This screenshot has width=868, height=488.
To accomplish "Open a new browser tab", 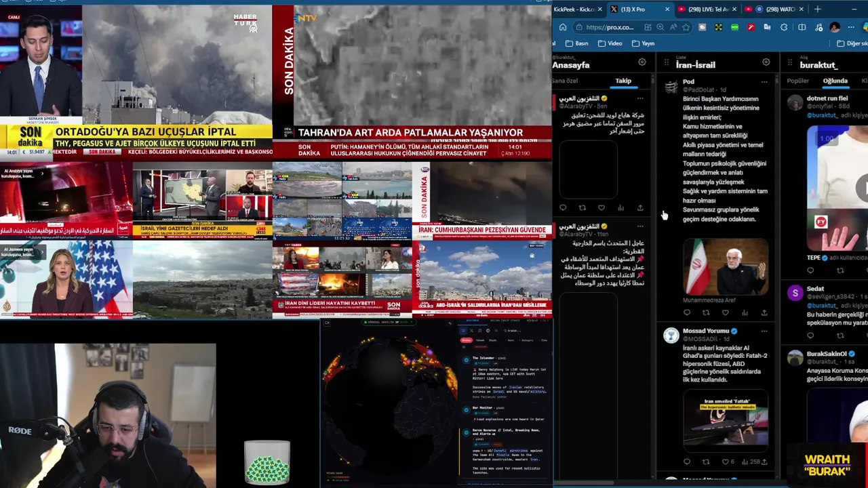I will (817, 9).
